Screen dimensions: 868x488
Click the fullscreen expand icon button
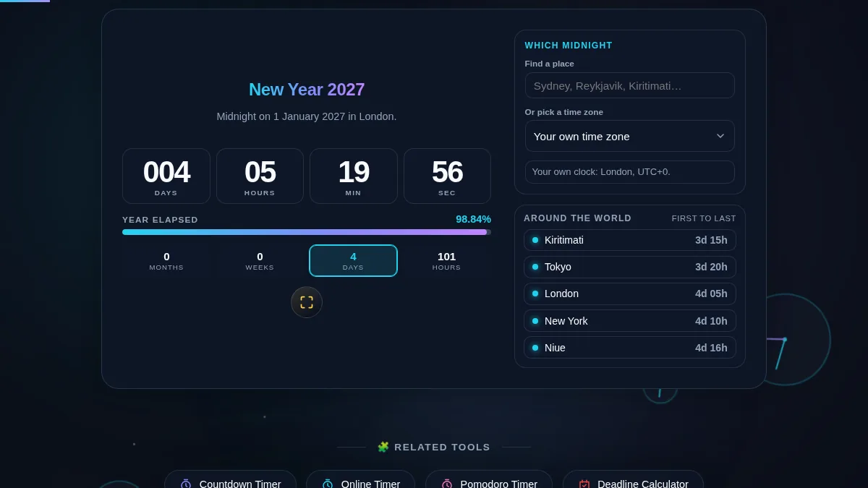307,302
